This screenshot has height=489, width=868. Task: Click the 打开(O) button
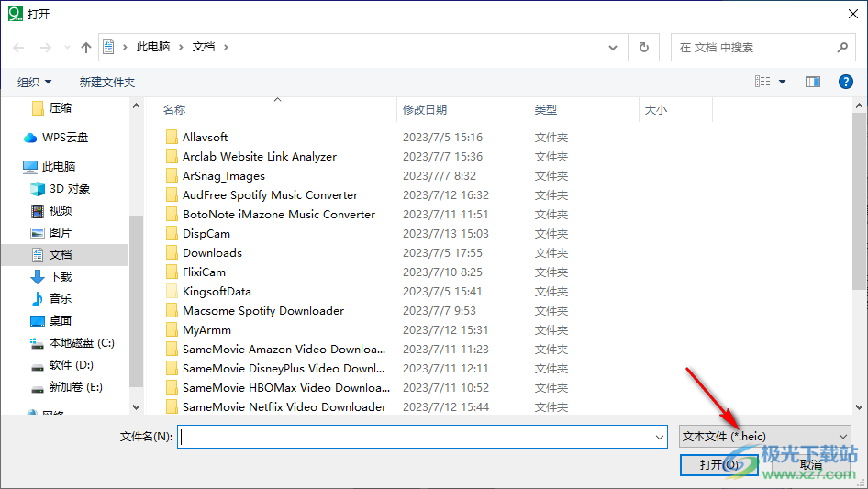(718, 464)
